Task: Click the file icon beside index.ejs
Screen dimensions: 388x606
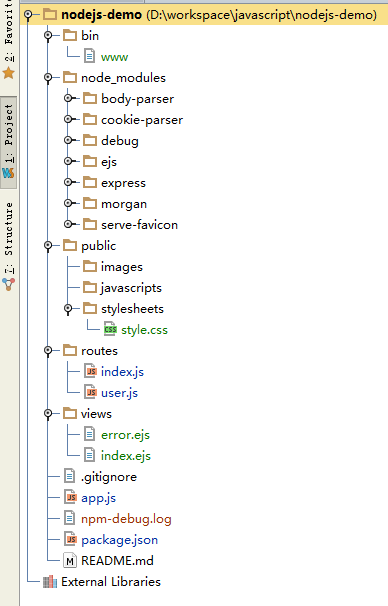Action: coord(89,455)
